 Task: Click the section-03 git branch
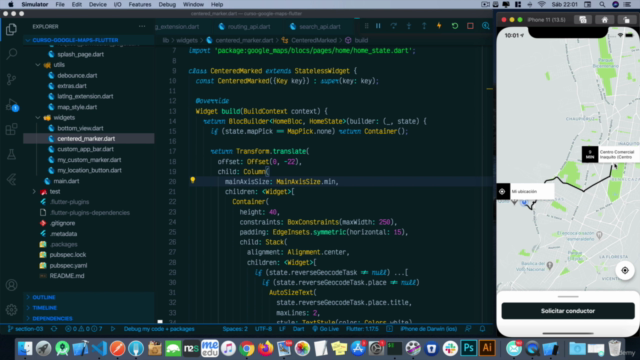pyautogui.click(x=26, y=329)
